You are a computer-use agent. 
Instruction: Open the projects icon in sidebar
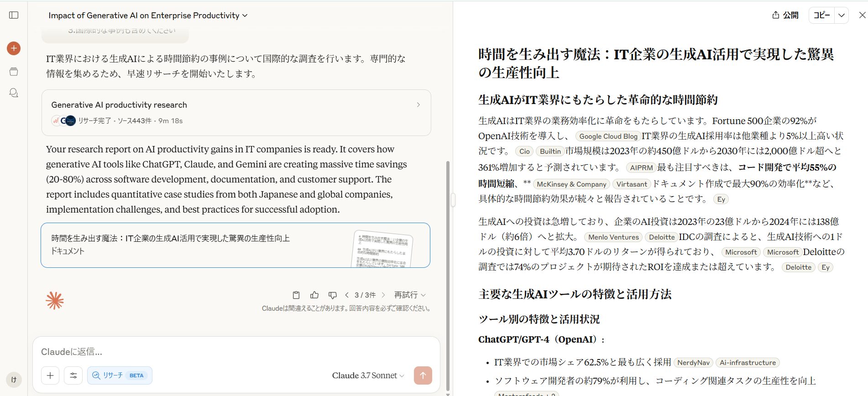[14, 72]
